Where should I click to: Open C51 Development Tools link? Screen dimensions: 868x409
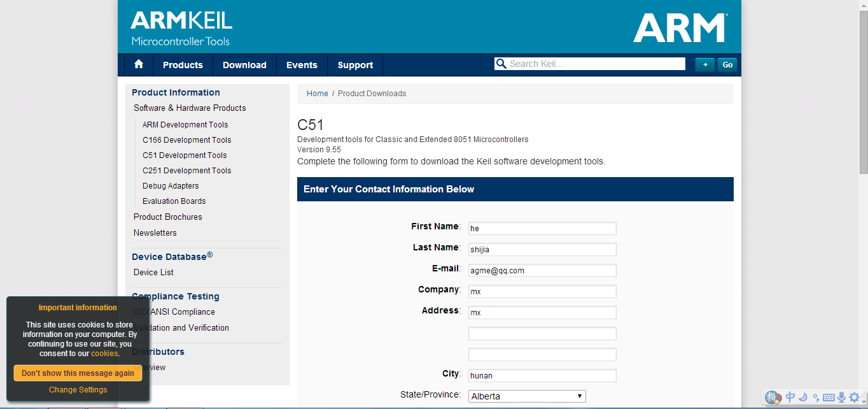tap(185, 155)
